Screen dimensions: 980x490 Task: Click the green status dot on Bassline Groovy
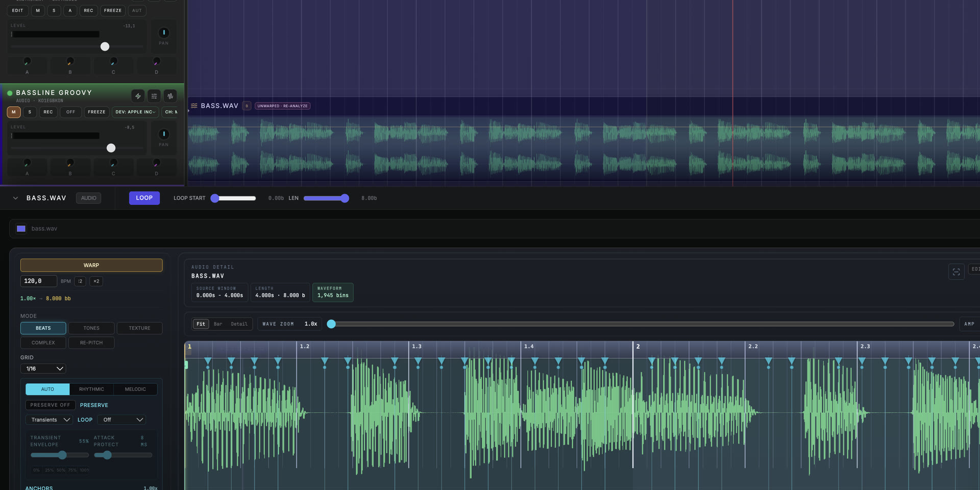click(x=10, y=93)
